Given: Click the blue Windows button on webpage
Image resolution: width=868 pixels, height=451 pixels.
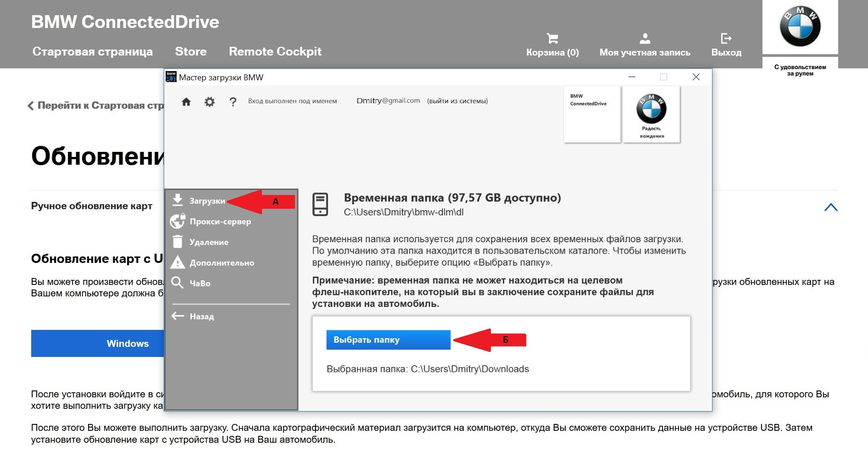Looking at the screenshot, I should pos(98,343).
